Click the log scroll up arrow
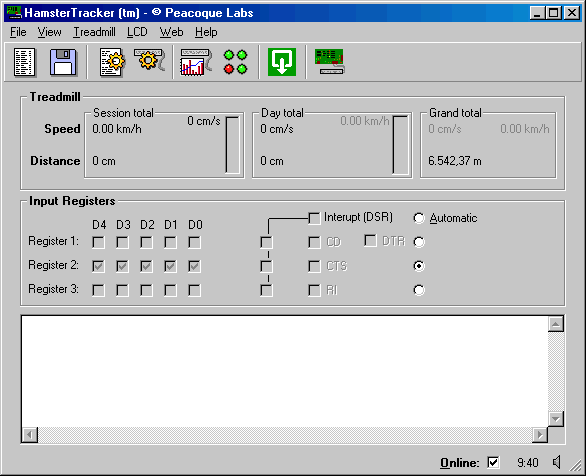Viewport: 586px width, 476px height. click(x=556, y=324)
